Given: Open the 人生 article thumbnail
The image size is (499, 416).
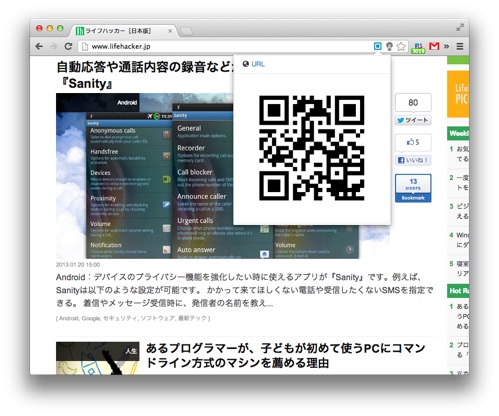Looking at the screenshot, I should (98, 358).
